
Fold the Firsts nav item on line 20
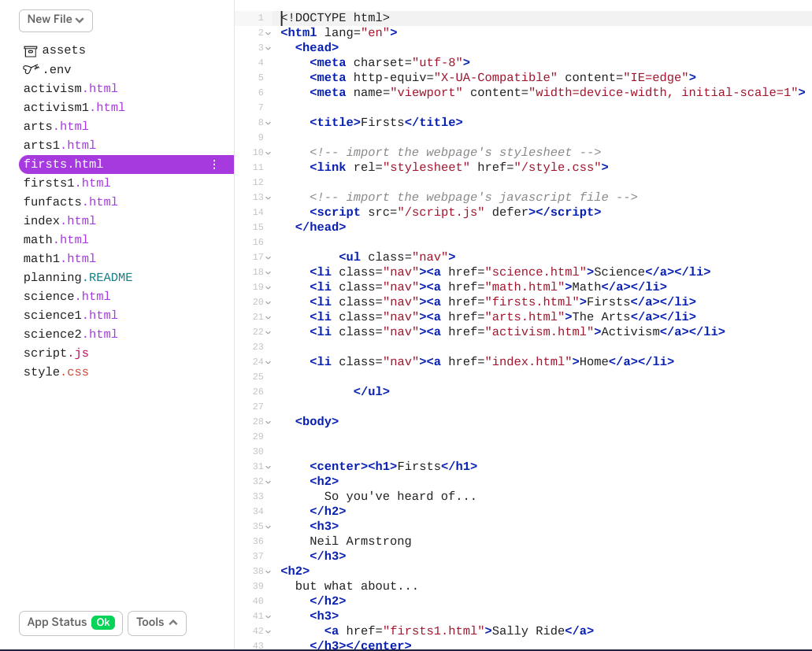coord(269,303)
